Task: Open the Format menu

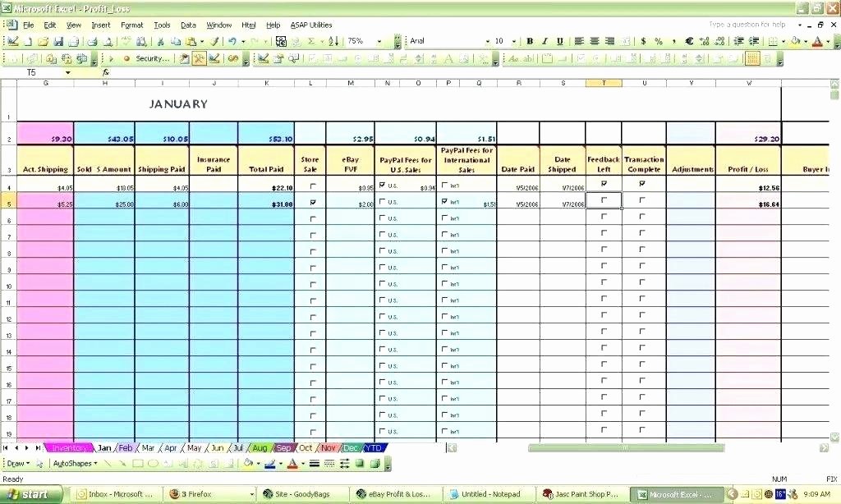Action: (x=132, y=25)
